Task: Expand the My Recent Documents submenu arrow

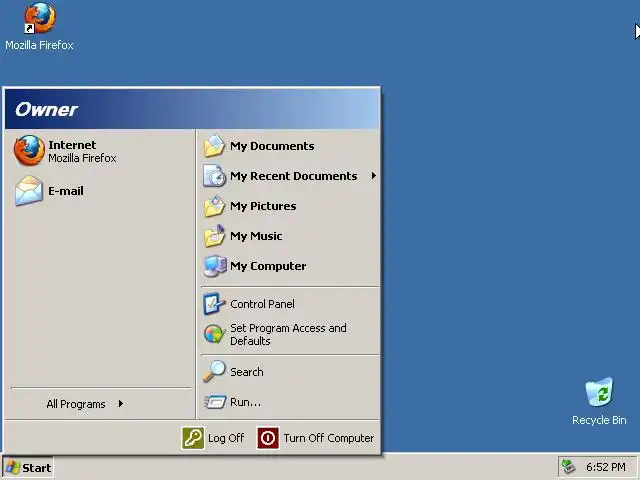Action: 373,176
